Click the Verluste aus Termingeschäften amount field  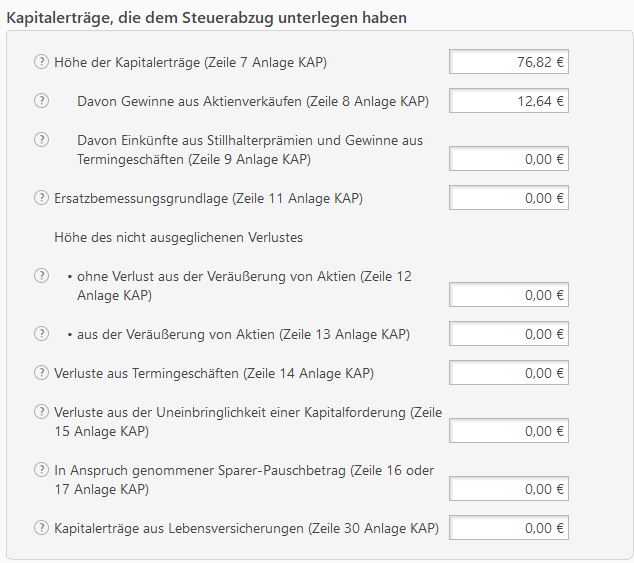click(508, 373)
